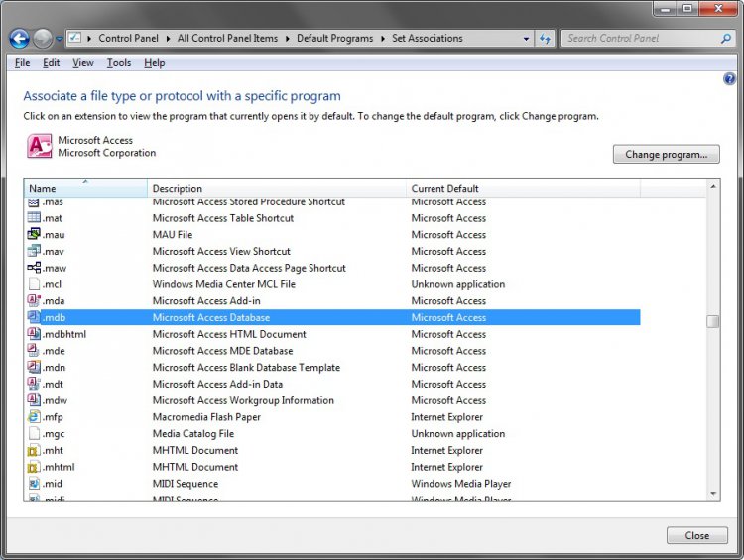
Task: Click the .mid MIDI file icon
Action: [x=34, y=483]
